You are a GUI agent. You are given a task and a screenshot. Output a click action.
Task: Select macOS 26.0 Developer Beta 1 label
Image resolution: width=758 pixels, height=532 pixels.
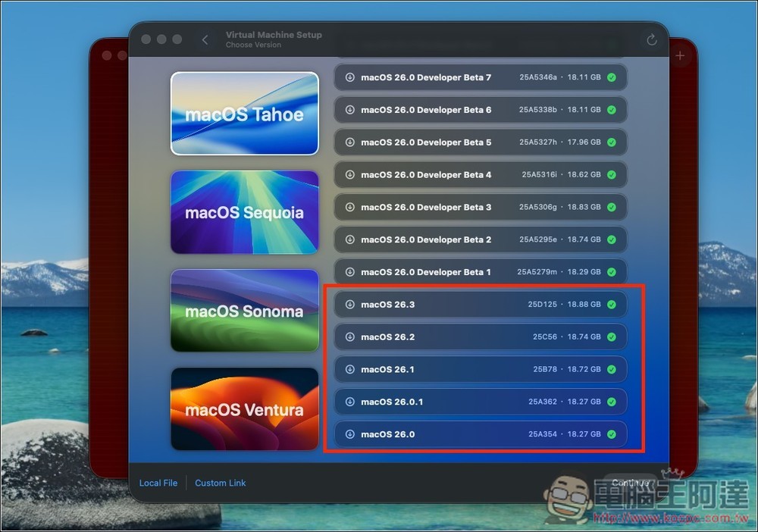pos(426,272)
